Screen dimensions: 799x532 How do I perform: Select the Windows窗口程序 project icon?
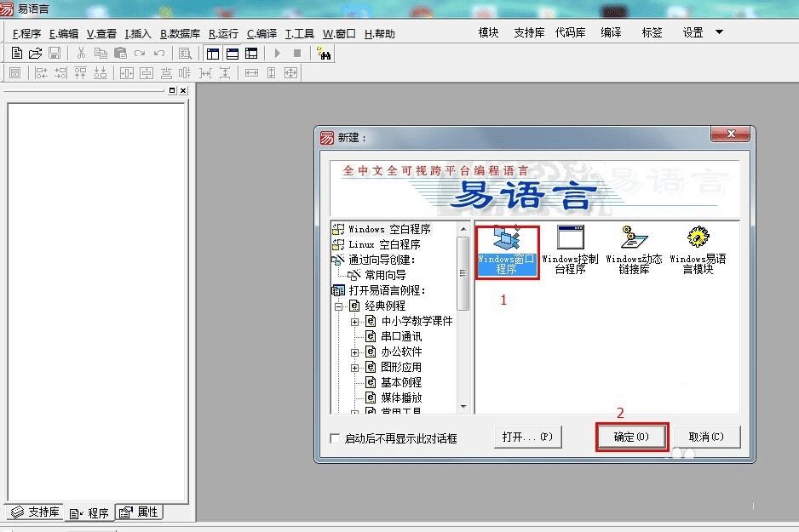point(507,253)
